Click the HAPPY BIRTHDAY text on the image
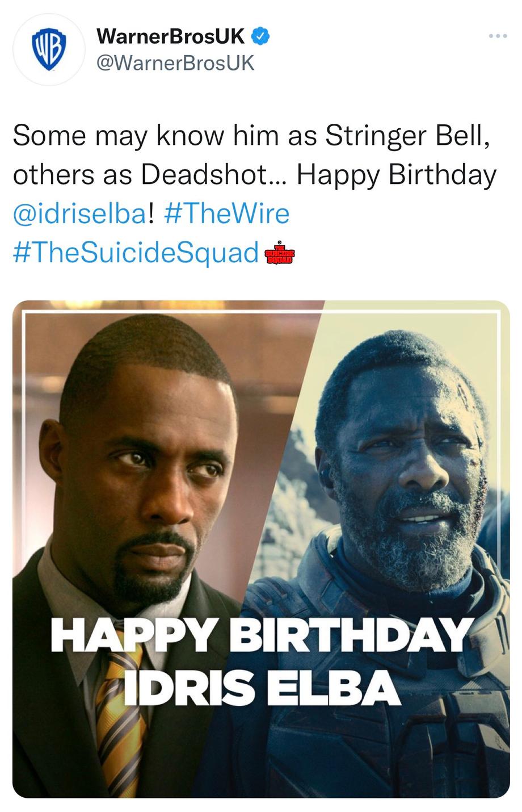 (262, 635)
